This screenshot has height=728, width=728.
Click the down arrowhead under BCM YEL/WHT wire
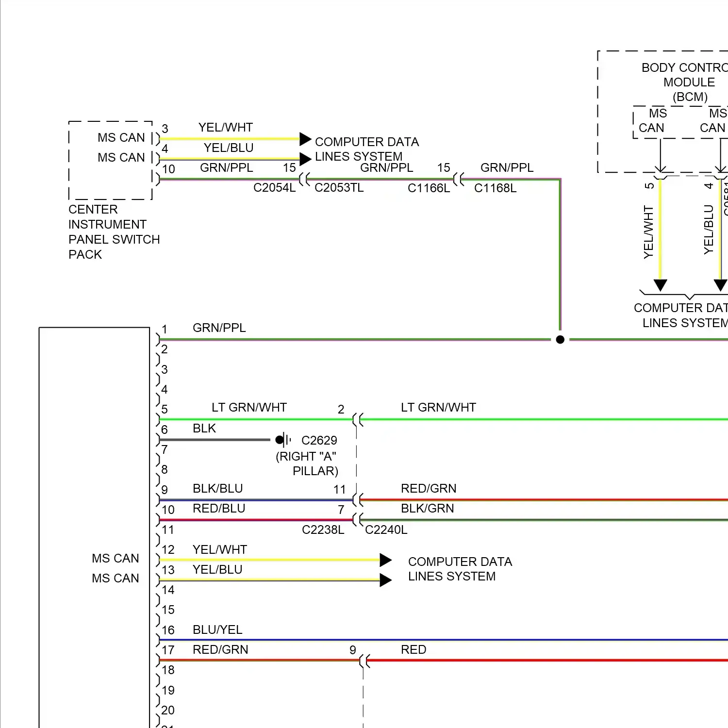(660, 285)
